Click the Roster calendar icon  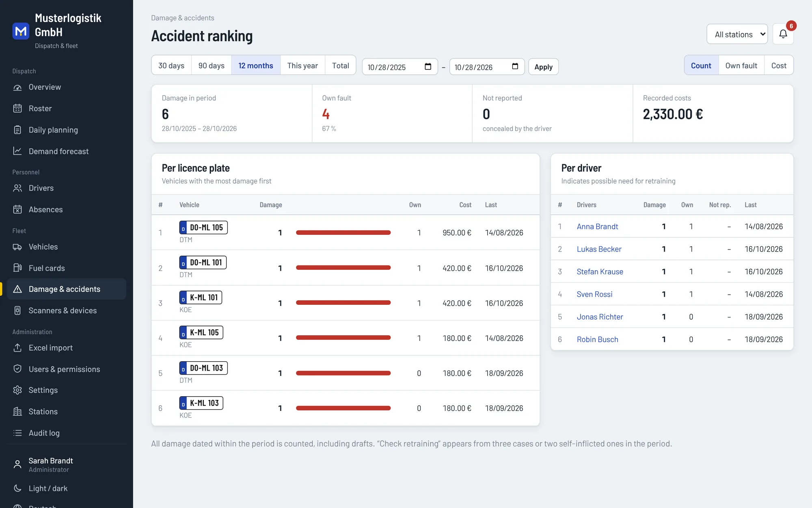tap(17, 109)
